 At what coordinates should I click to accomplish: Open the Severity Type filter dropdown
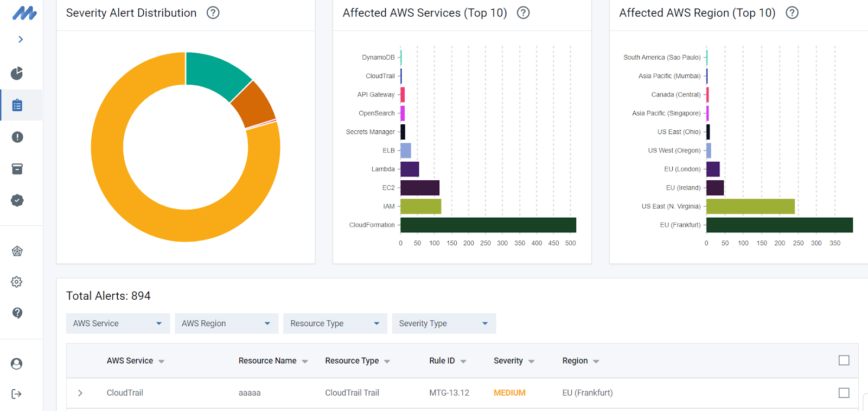pos(444,324)
